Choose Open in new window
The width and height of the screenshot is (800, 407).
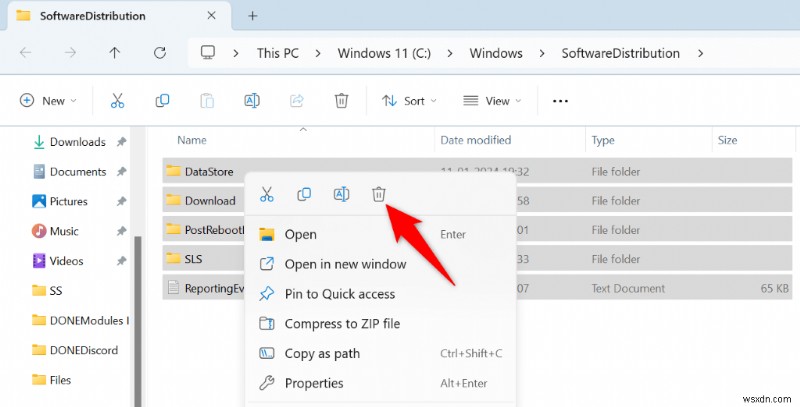point(381,264)
